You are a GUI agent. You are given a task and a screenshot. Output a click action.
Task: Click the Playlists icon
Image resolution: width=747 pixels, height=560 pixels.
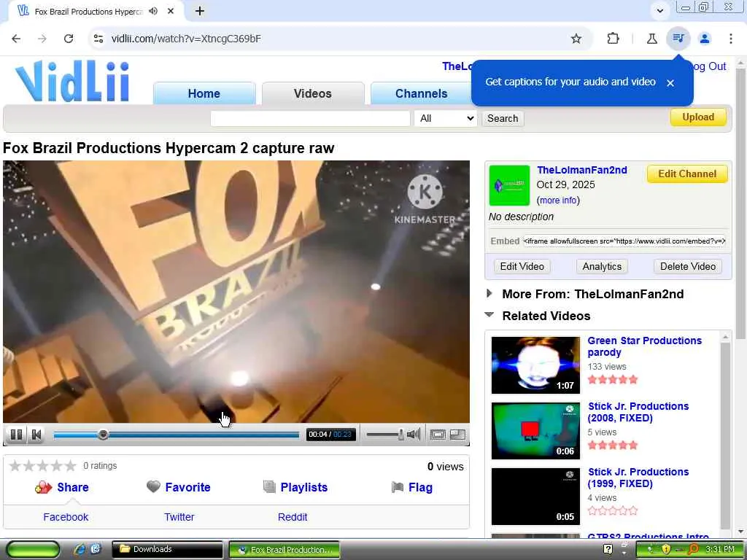[269, 486]
